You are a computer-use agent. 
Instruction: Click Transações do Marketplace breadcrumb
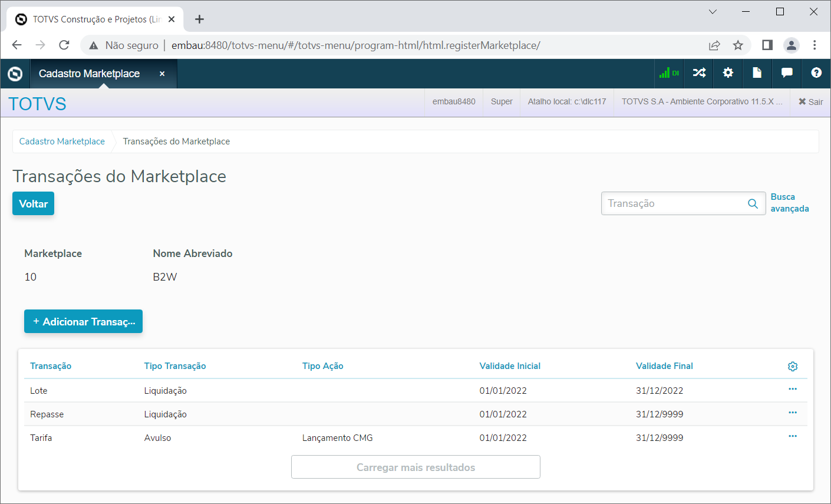(x=176, y=141)
